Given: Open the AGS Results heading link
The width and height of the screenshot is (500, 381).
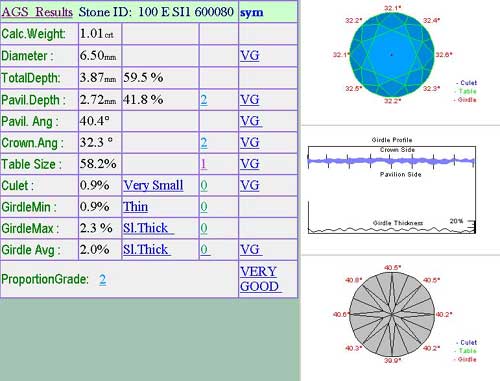Looking at the screenshot, I should tap(37, 12).
